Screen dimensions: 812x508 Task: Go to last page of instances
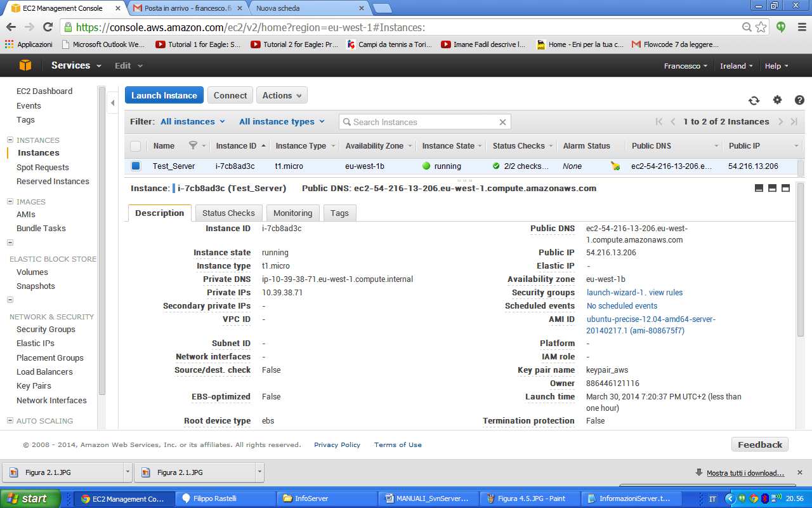tap(794, 122)
